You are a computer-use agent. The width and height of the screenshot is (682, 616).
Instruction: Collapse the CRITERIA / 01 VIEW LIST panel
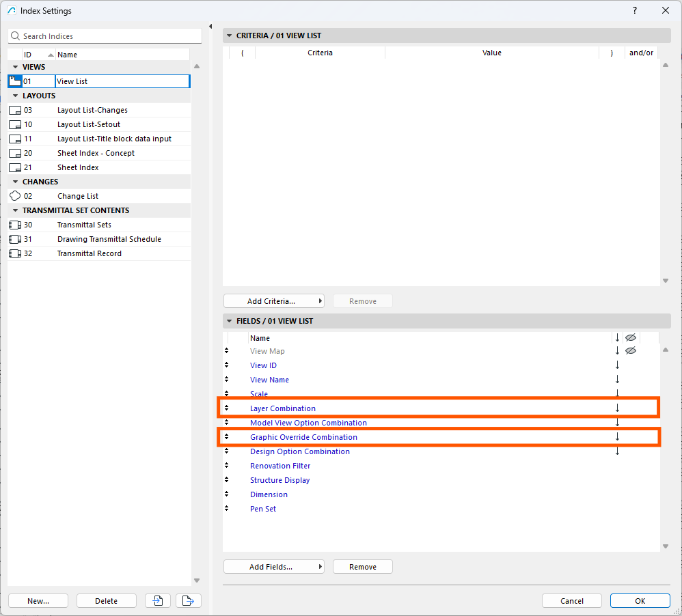coord(229,36)
